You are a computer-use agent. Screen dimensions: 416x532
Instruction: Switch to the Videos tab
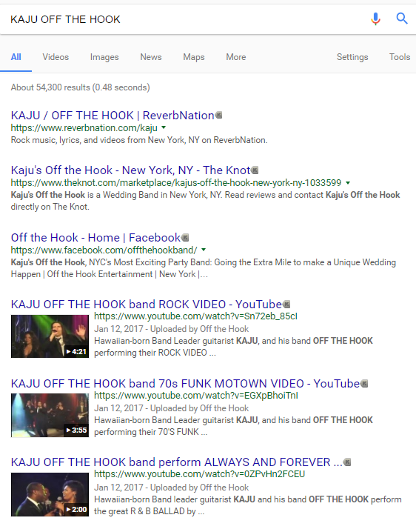56,57
